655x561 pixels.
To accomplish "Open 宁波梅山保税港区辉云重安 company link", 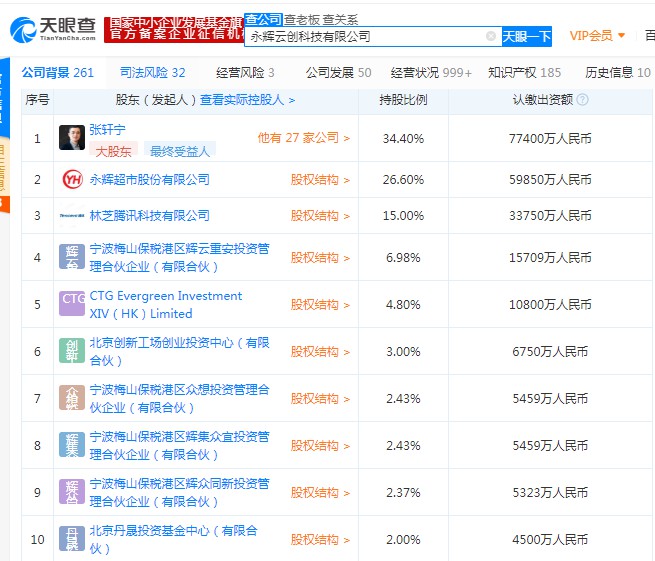I will pyautogui.click(x=180, y=257).
